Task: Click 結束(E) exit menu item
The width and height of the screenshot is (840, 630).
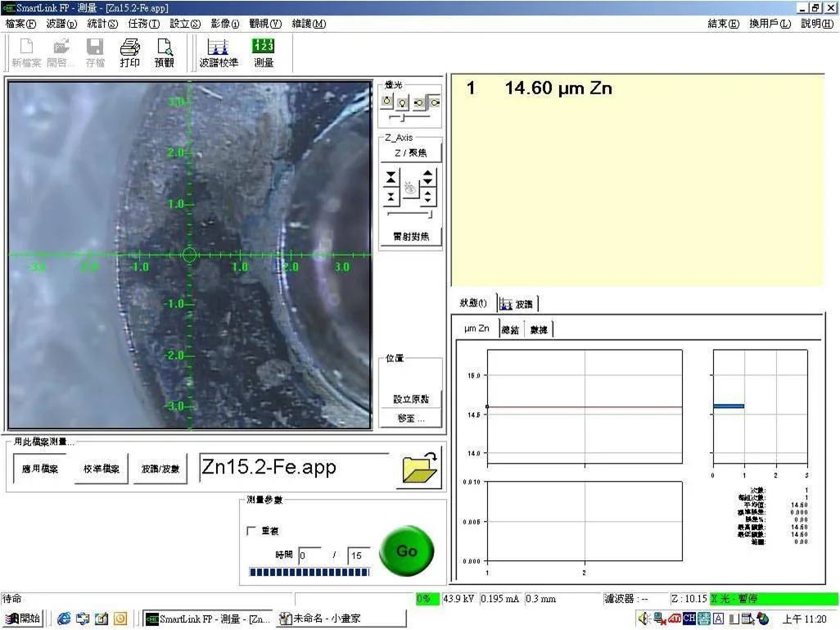Action: pos(723,24)
